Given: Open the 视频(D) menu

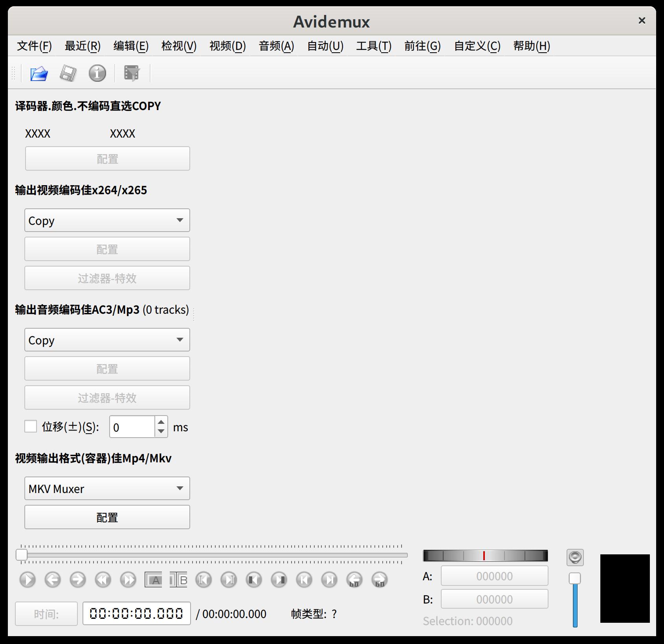Looking at the screenshot, I should (227, 46).
